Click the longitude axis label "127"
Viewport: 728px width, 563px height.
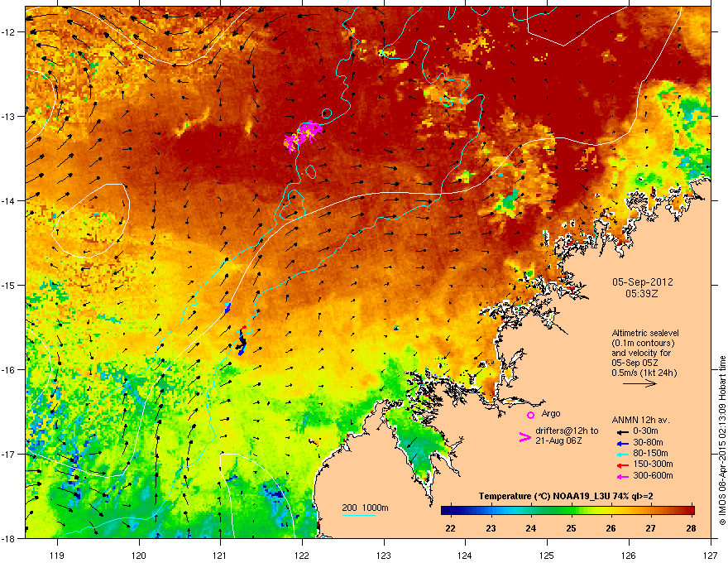(711, 555)
